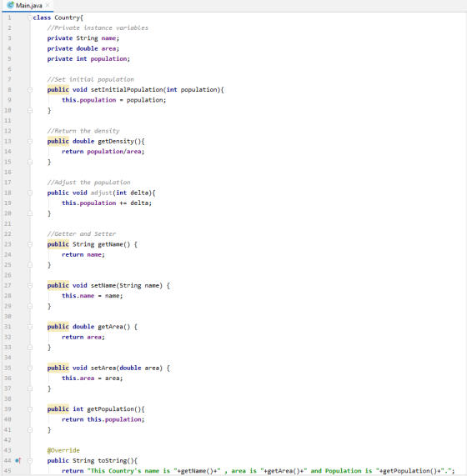Collapse getDensity method fold at line 13
Image resolution: width=467 pixels, height=476 pixels.
[x=30, y=141]
